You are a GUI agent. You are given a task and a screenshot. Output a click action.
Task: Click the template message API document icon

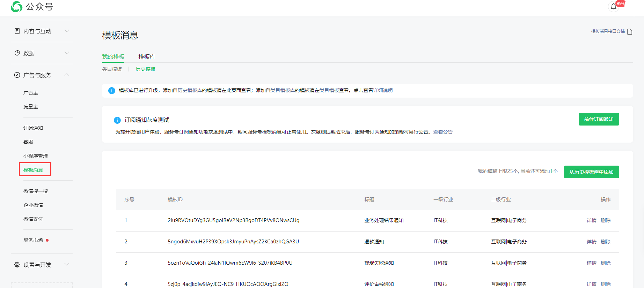click(x=630, y=32)
